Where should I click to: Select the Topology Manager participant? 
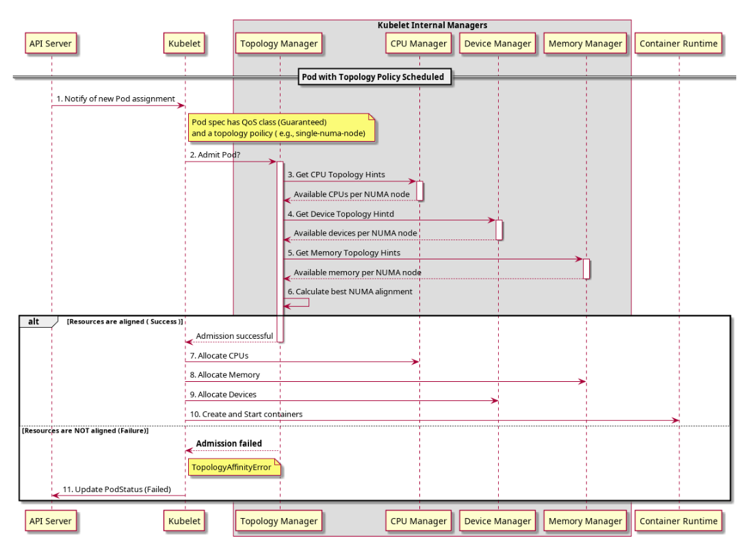280,44
